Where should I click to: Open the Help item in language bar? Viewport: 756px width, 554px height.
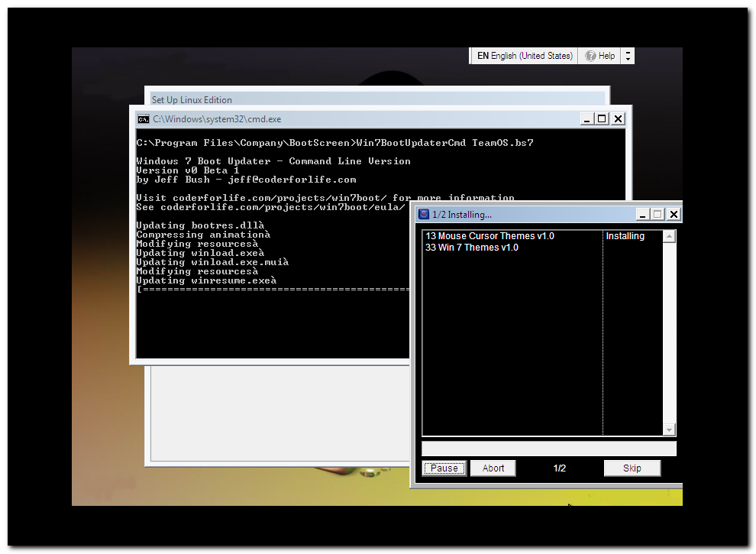coord(599,56)
